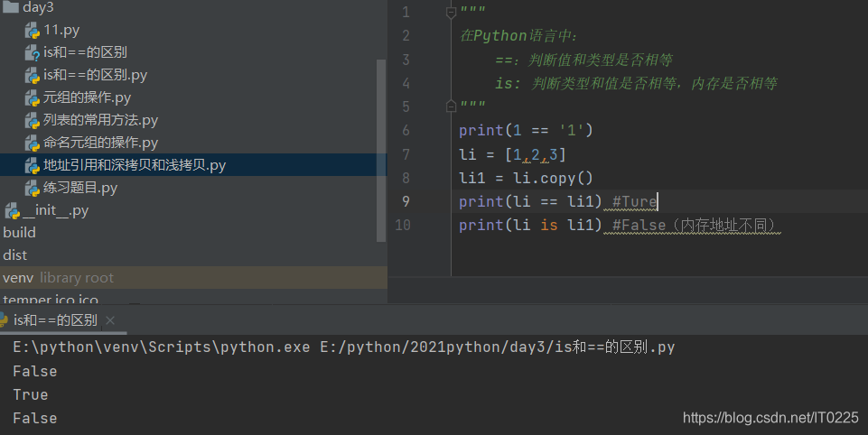Click gutter line number 9
The width and height of the screenshot is (868, 435).
(406, 201)
